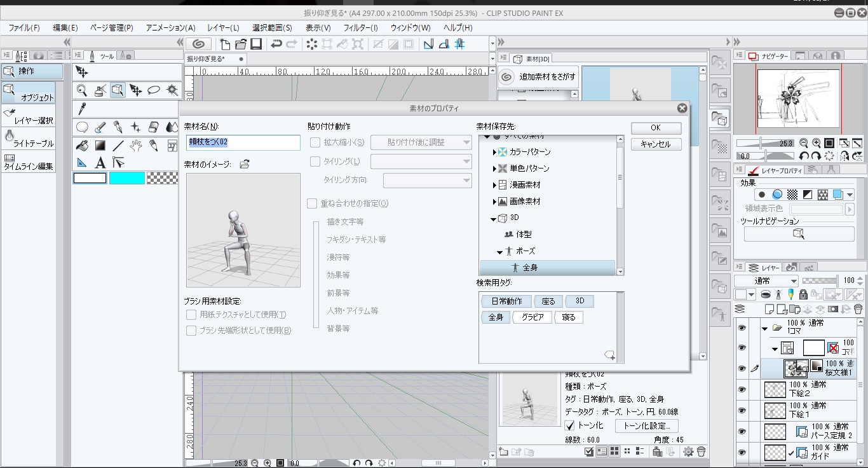The width and height of the screenshot is (868, 468).
Task: Open the フィルター(I) menu
Action: point(360,28)
